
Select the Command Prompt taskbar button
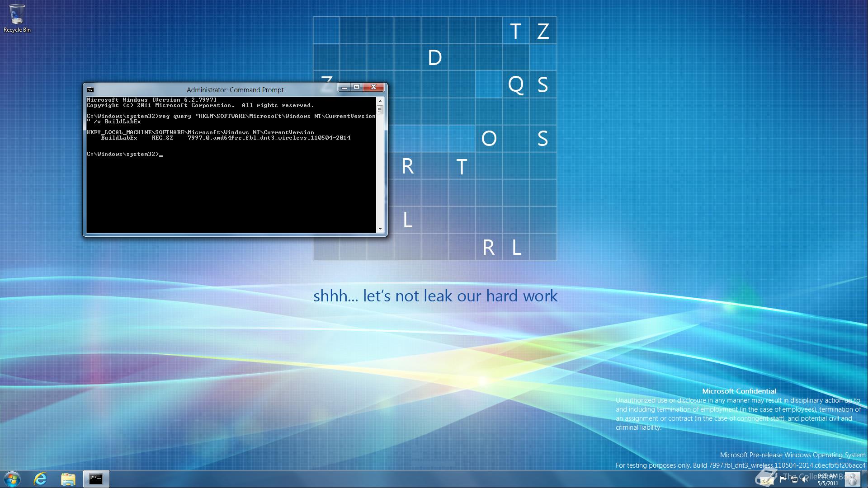pyautogui.click(x=96, y=479)
